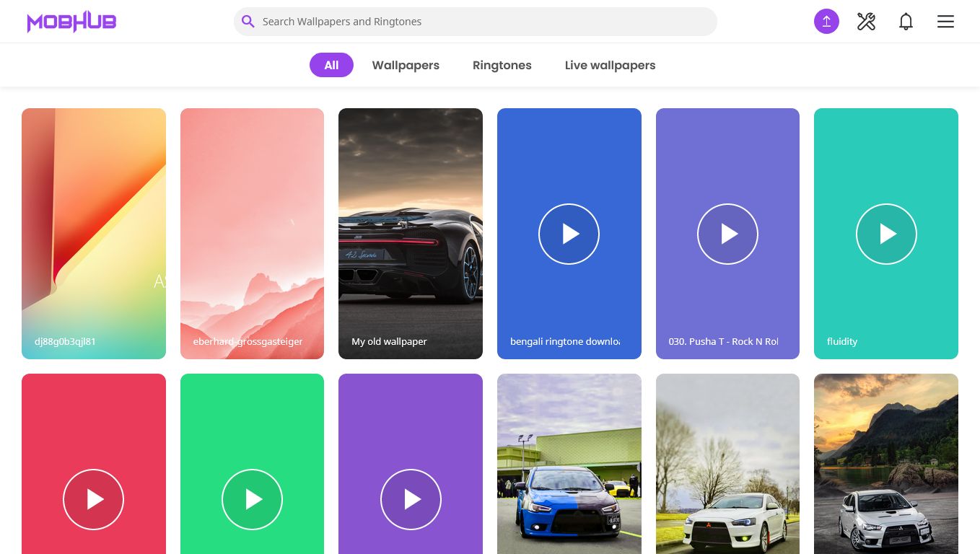Switch to the Ringtones tab
Screen dimensions: 980x554
point(502,65)
